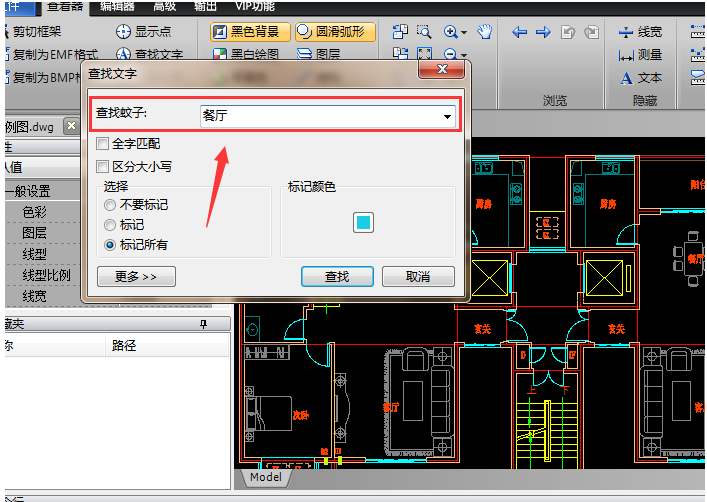The image size is (707, 502).
Task: Click the blue left arrow navigation icon
Action: click(520, 32)
